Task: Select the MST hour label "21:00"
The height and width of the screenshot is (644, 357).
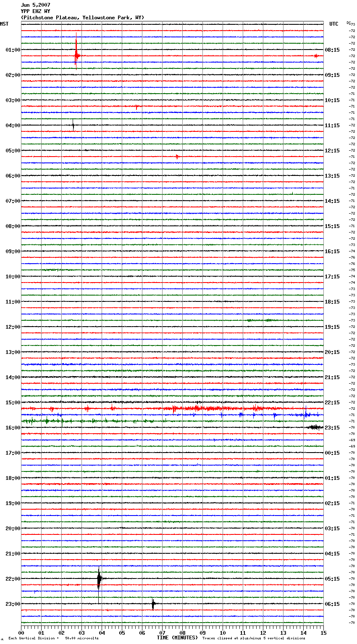Action: (13, 553)
